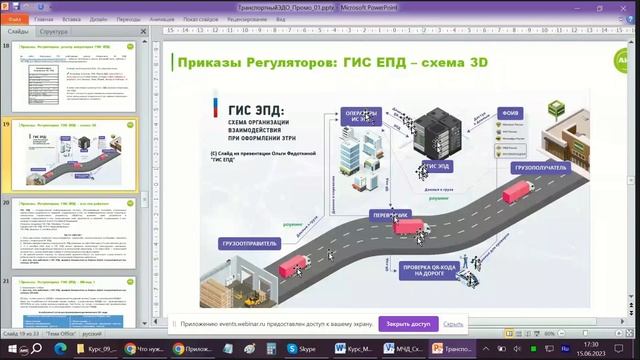
Task: Start Slide Show from status bar icon
Action: pyautogui.click(x=537, y=333)
